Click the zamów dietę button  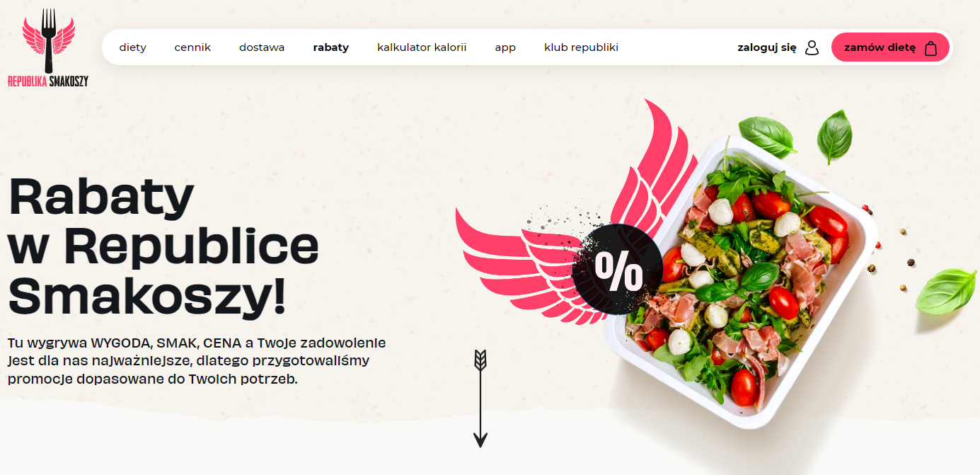(890, 47)
